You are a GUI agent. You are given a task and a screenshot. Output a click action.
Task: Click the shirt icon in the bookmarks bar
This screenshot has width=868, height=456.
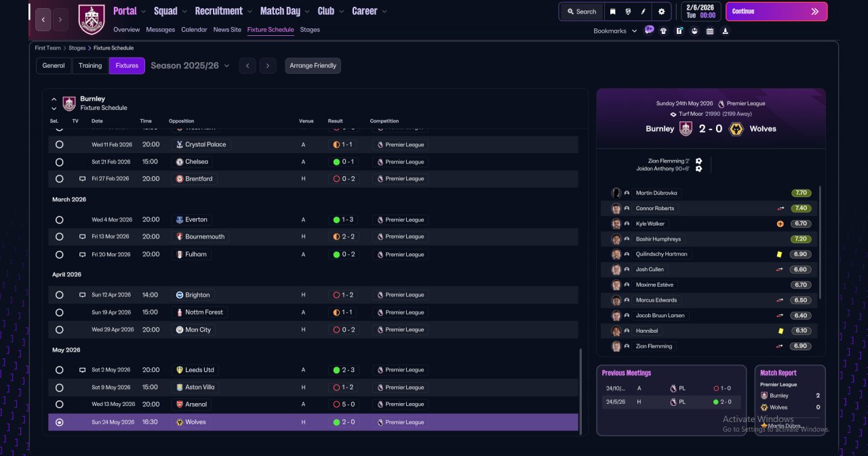(663, 30)
